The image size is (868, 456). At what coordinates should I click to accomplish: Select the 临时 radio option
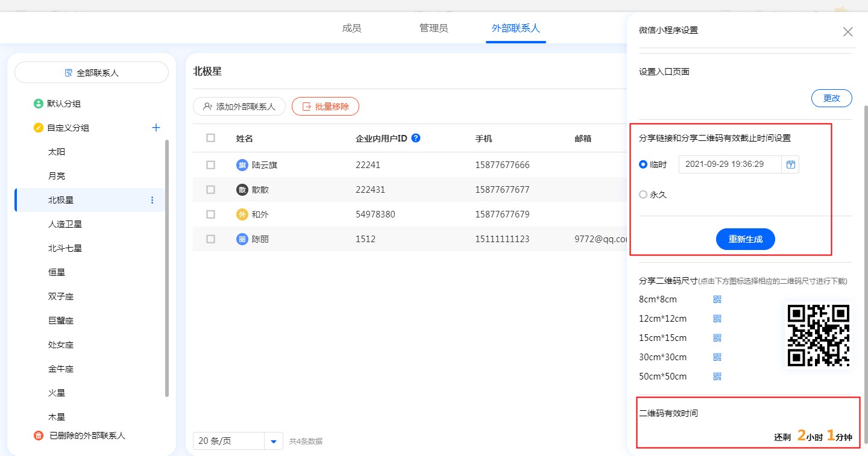643,164
